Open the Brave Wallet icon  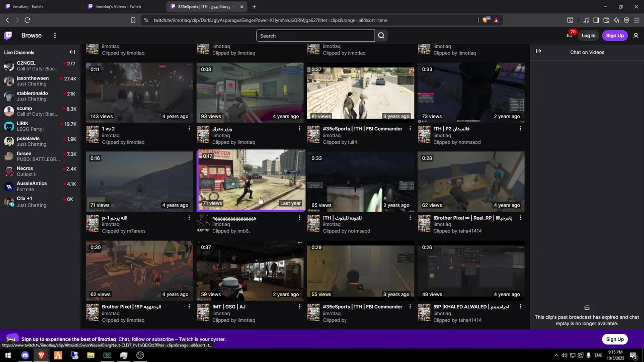[x=606, y=20]
